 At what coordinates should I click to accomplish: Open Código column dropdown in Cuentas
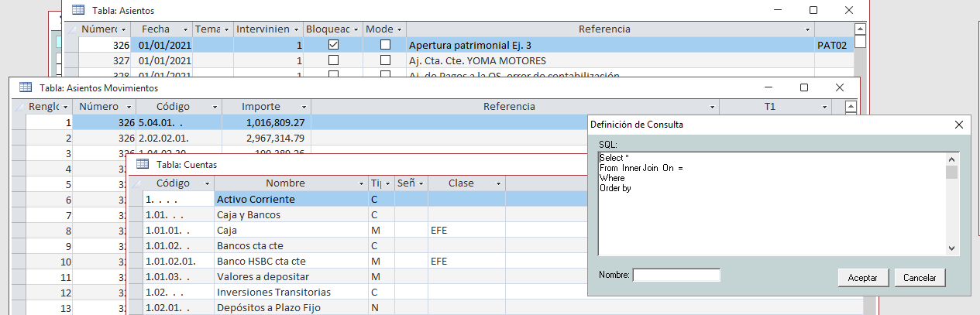click(x=207, y=183)
